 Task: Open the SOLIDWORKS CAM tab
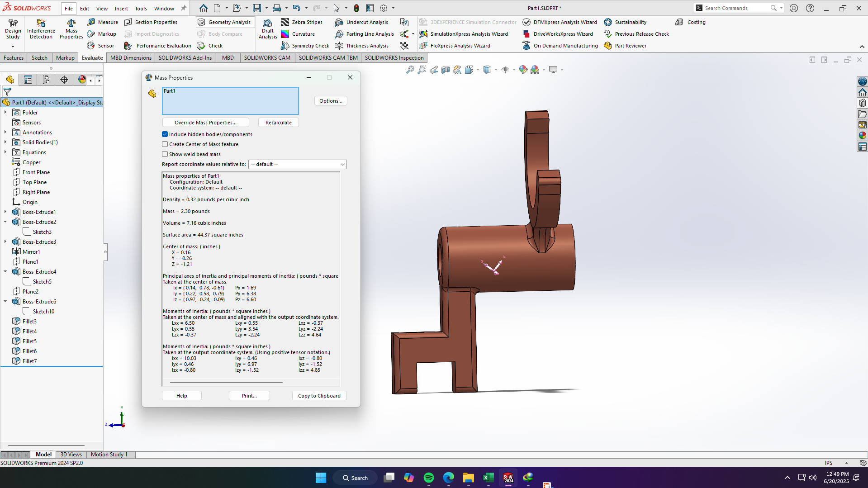tap(267, 58)
